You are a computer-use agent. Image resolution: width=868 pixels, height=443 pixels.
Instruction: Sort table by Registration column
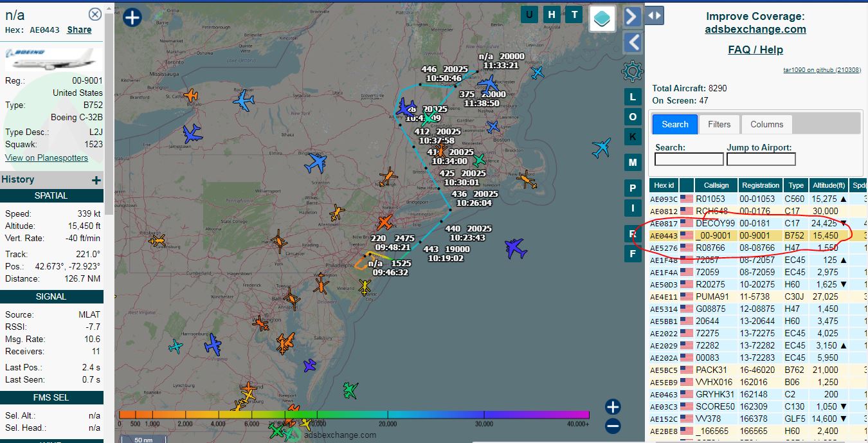coord(761,185)
